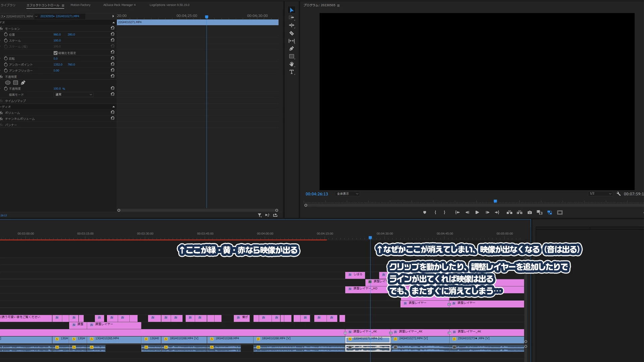The image size is (644, 362).
Task: Open the 全体表示 zoom level dropdown
Action: click(x=347, y=194)
